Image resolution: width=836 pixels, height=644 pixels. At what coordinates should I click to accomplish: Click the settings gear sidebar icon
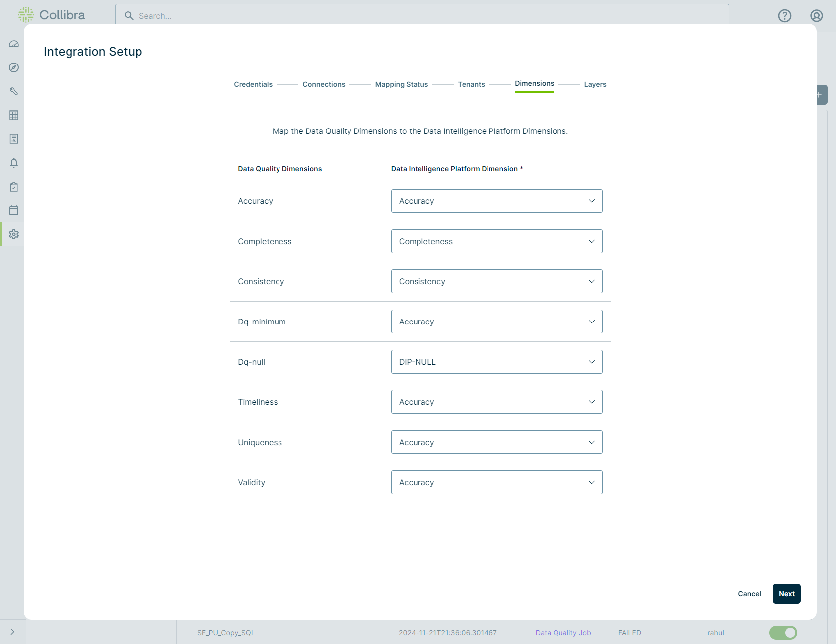[14, 234]
